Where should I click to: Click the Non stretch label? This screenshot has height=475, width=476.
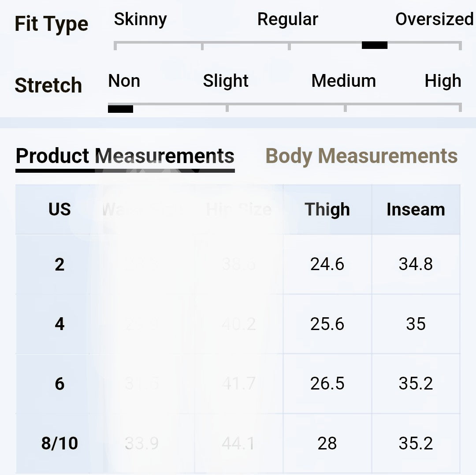(x=124, y=81)
